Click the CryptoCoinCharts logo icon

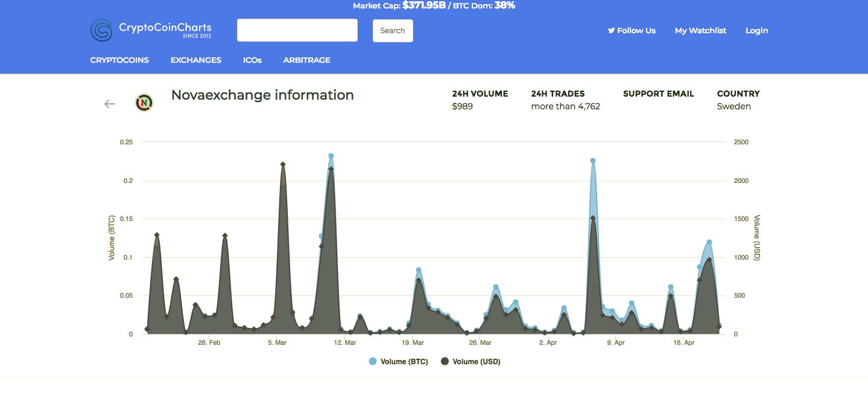101,30
